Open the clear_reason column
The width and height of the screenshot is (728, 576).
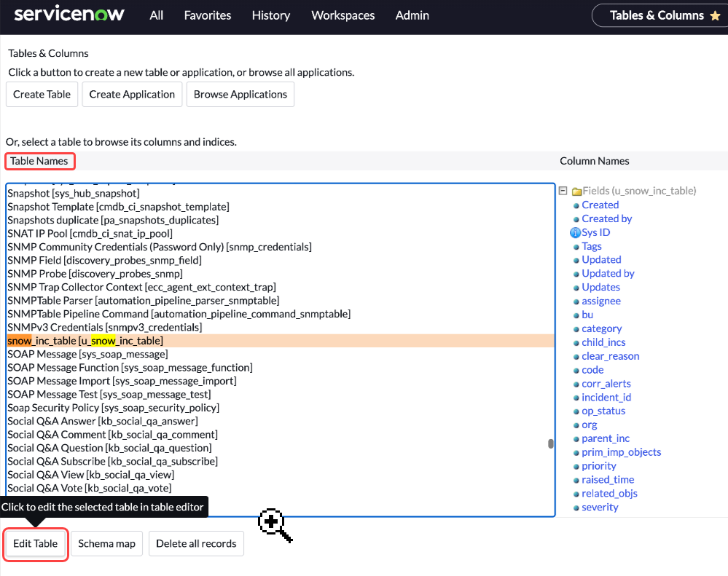[611, 356]
